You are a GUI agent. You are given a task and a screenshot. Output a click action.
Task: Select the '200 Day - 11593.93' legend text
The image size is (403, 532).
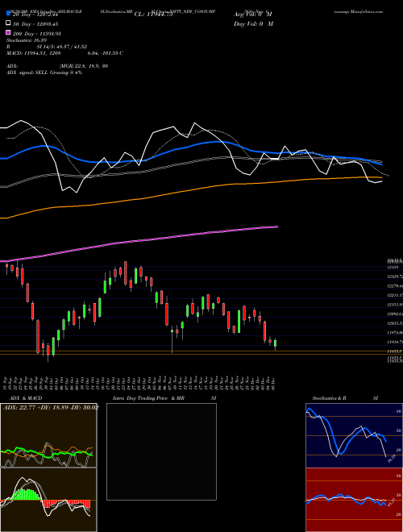37,34
